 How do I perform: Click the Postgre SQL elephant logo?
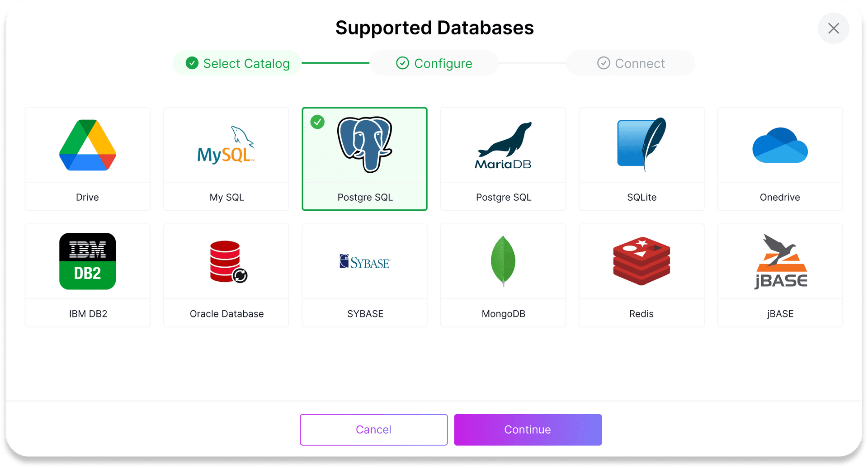[364, 145]
